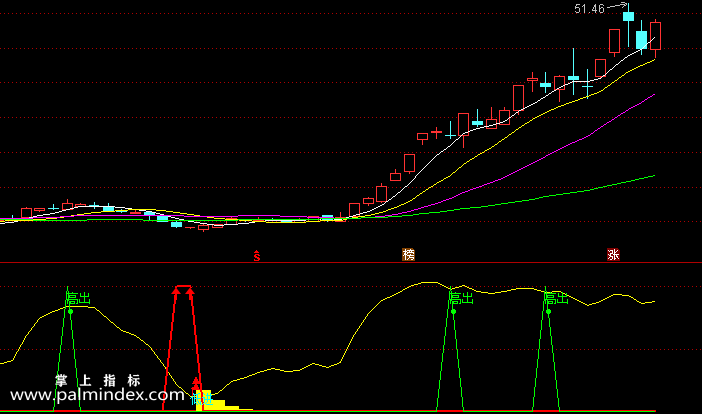
Task: Click the red up arrow above 低进
Action: click(x=196, y=383)
